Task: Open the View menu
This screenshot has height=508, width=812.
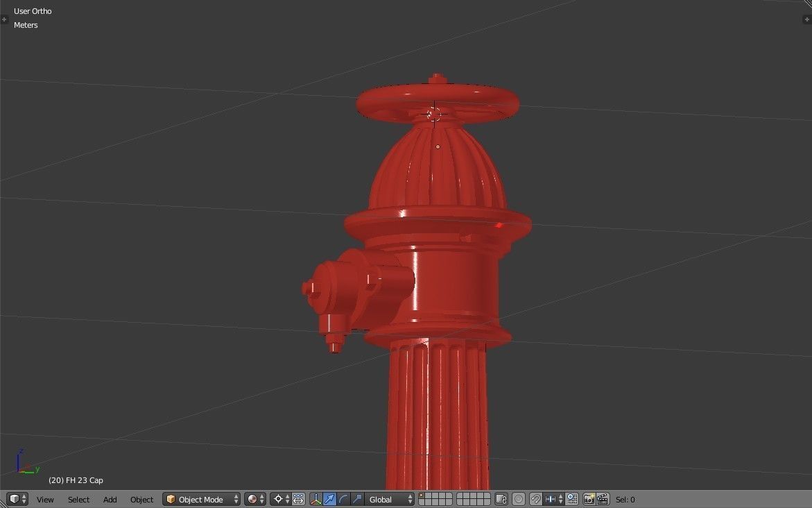Action: click(44, 499)
